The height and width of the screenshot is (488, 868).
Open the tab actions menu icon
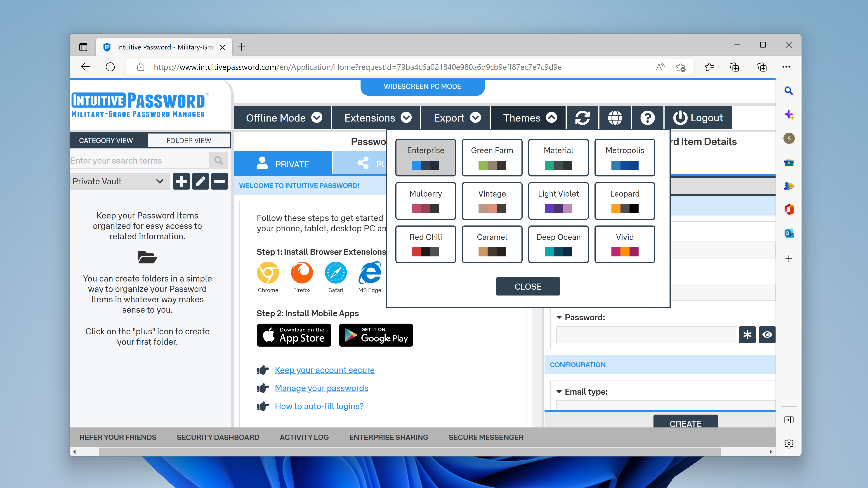[x=83, y=47]
